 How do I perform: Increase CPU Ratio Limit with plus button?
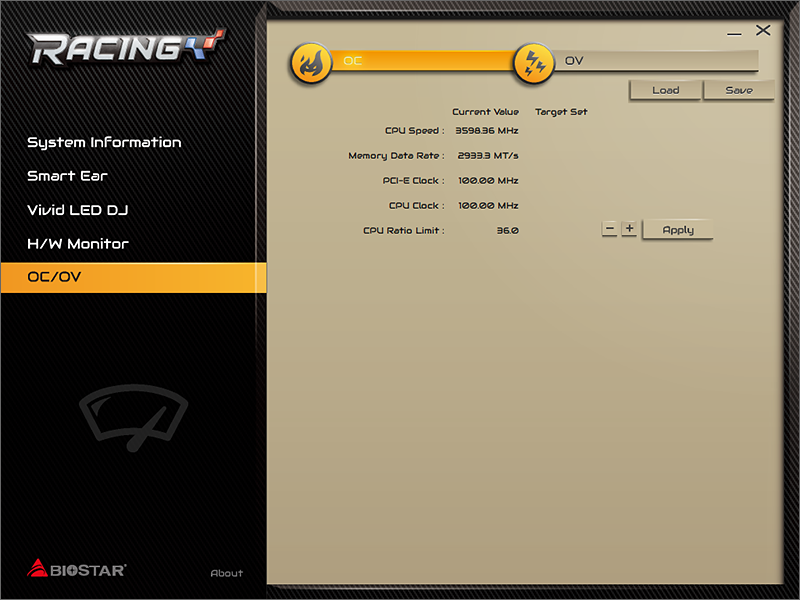629,229
